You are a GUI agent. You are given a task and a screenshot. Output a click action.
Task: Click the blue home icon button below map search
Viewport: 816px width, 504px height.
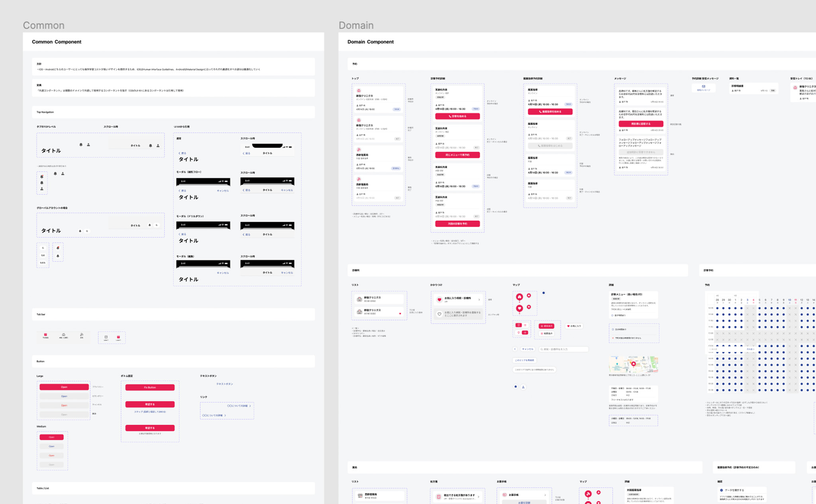(x=516, y=387)
